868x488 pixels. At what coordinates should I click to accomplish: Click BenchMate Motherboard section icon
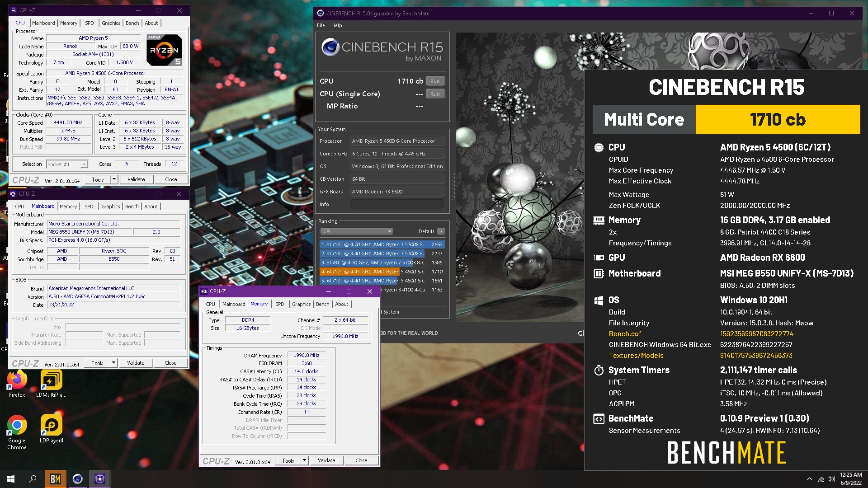click(x=599, y=273)
